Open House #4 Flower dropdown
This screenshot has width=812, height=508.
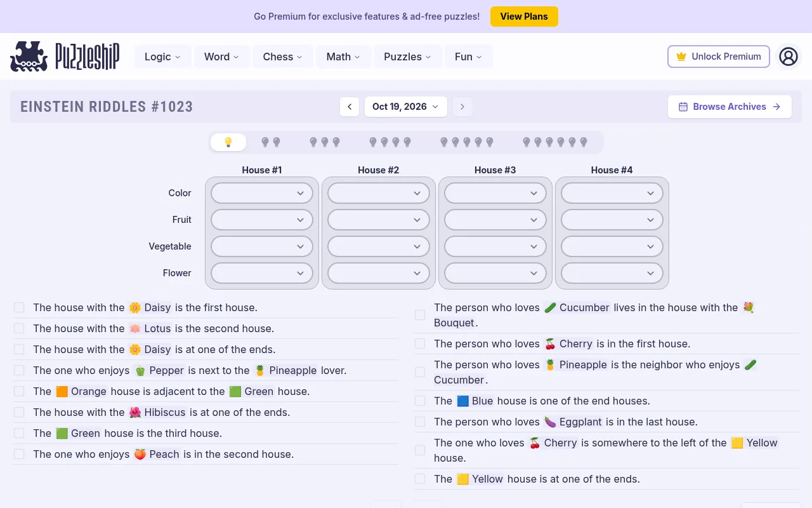612,273
